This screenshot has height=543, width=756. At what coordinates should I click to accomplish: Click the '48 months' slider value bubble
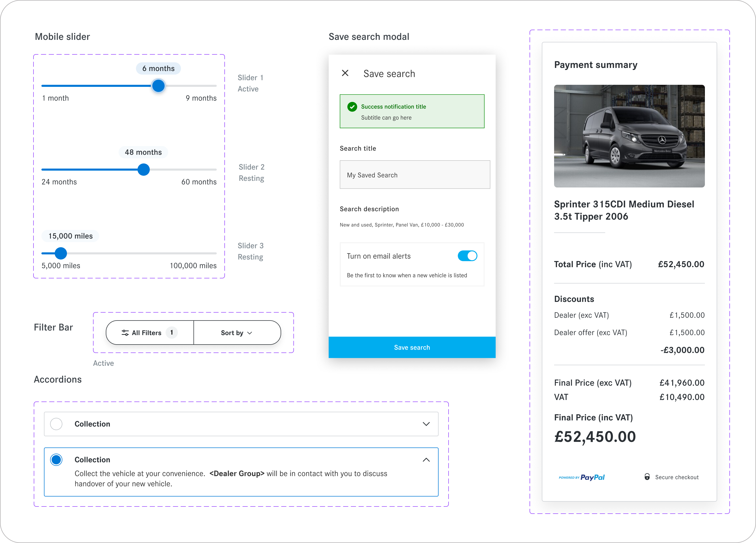pos(143,152)
